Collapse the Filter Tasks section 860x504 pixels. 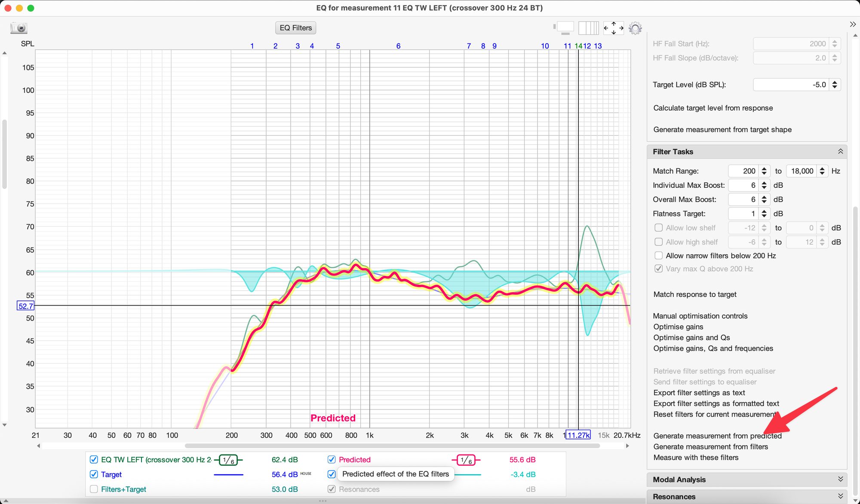[x=840, y=152]
